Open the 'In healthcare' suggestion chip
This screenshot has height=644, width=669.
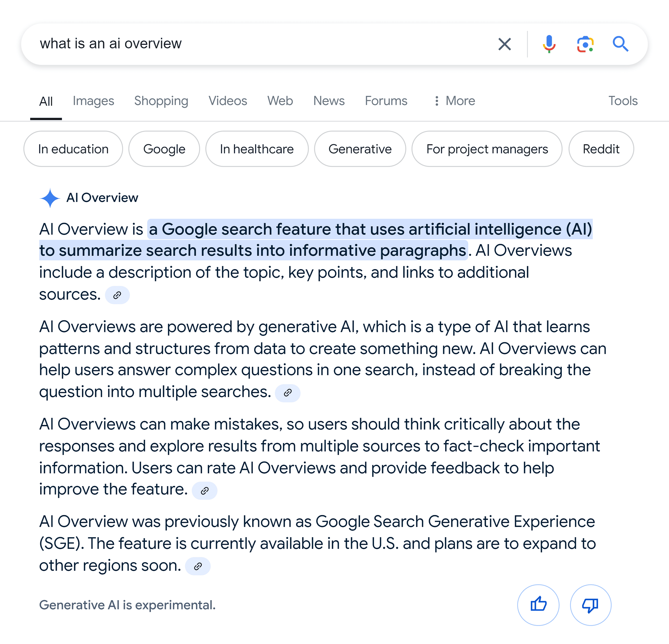tap(257, 149)
